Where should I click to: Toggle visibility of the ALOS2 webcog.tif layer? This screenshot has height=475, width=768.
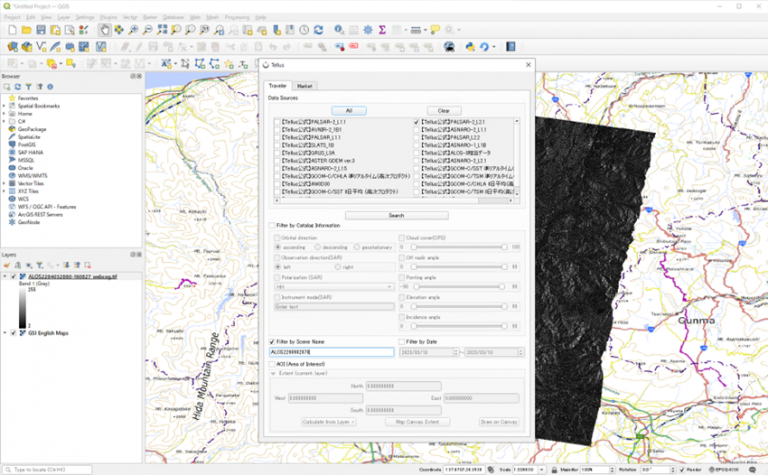pyautogui.click(x=14, y=277)
